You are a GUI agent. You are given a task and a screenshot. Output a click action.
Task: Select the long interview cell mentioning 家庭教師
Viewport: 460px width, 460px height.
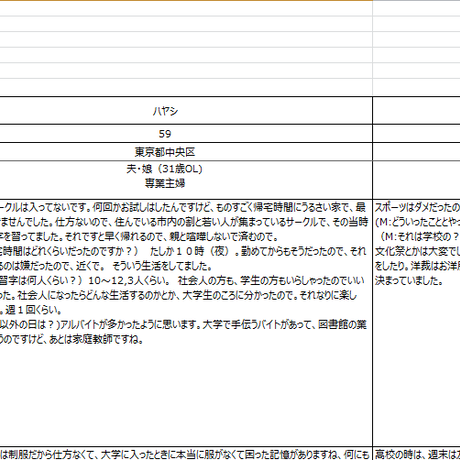(186, 323)
